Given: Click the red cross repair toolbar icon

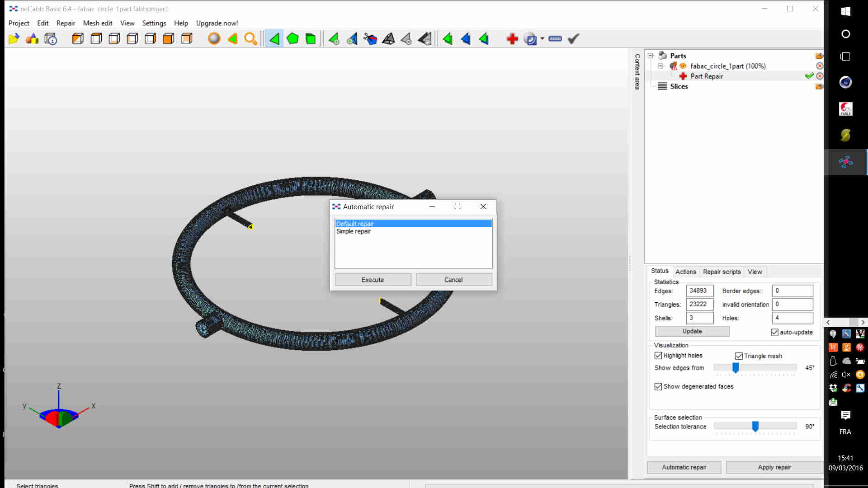Looking at the screenshot, I should 512,39.
